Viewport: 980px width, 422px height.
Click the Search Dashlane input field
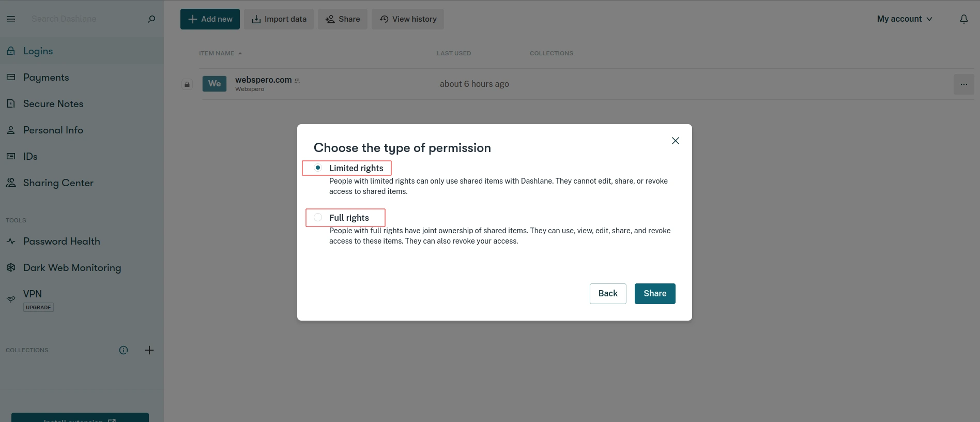click(x=85, y=19)
